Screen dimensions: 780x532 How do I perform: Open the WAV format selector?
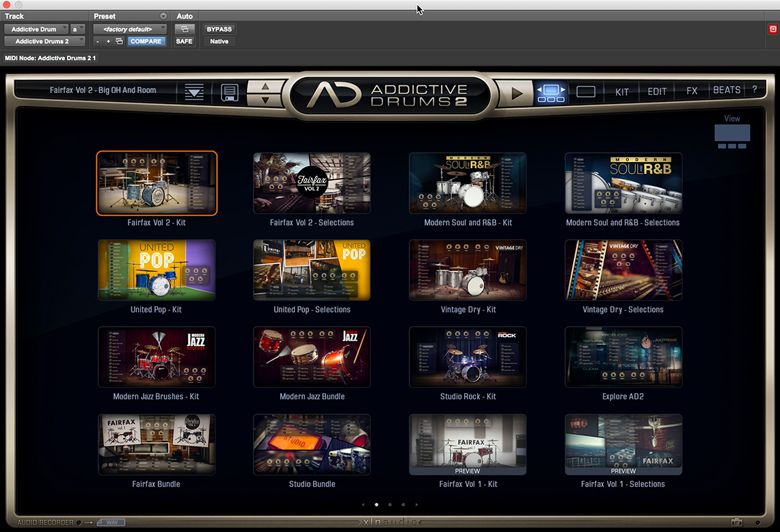tap(111, 522)
